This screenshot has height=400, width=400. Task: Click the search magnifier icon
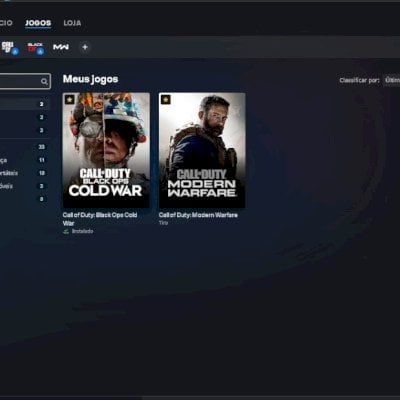click(44, 81)
